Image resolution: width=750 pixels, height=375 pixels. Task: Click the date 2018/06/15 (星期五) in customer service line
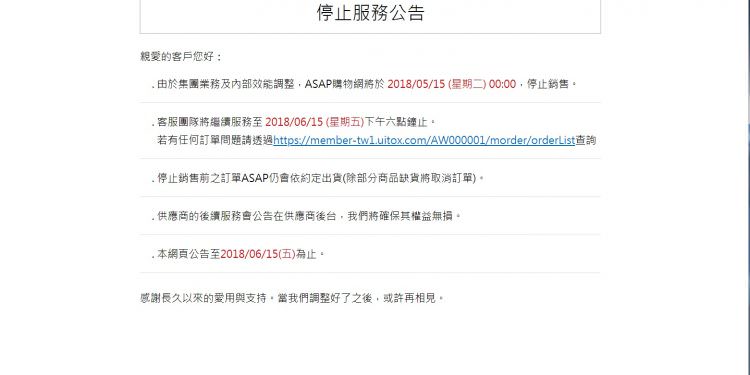coord(315,122)
